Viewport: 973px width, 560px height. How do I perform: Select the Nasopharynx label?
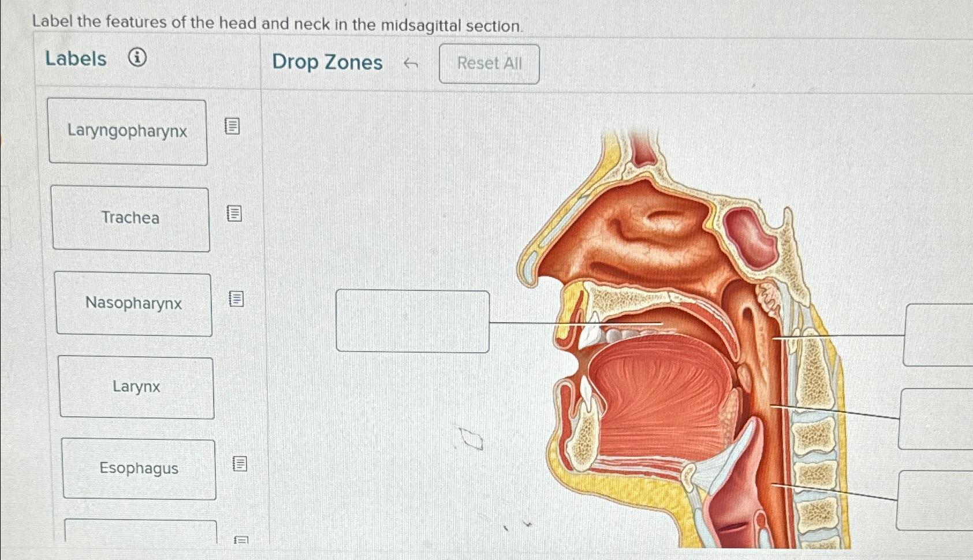(134, 304)
